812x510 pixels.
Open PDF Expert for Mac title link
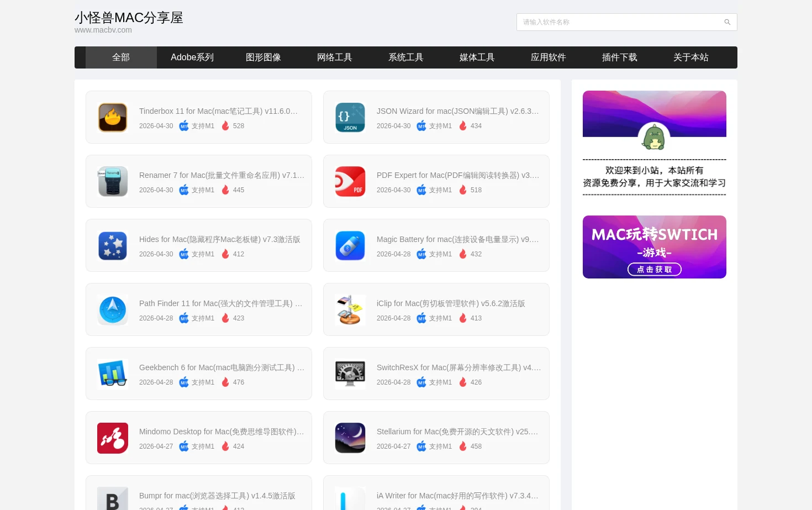458,175
